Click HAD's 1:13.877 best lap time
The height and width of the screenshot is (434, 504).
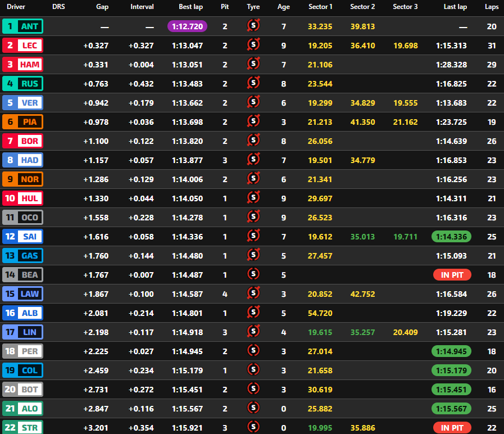[188, 160]
